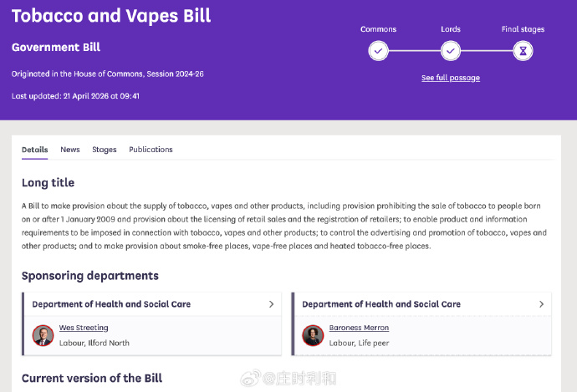Screen dimensions: 577x392
Task: Click the Lords stage checkmark icon
Action: (451, 51)
